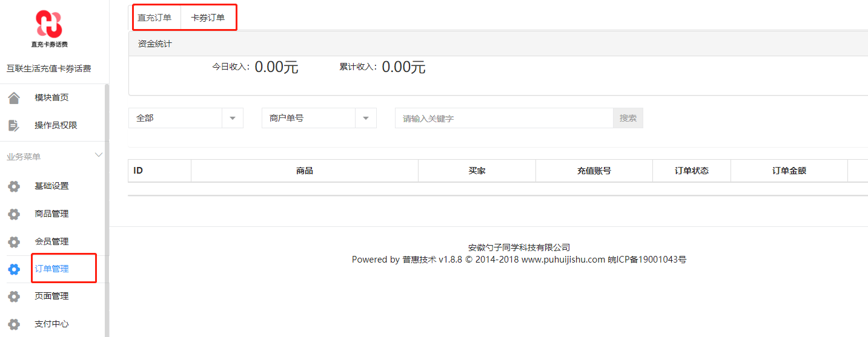Click the gear icon beside 基础设置
Screen dimensions: 868x337
(14, 186)
